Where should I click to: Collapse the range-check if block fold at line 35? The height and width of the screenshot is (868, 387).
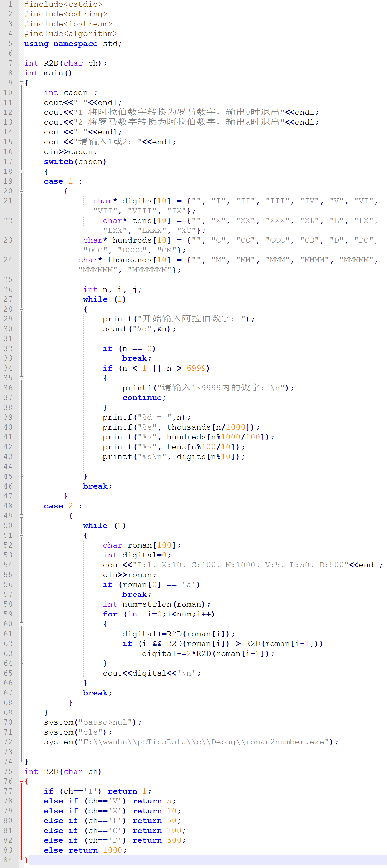(x=21, y=378)
